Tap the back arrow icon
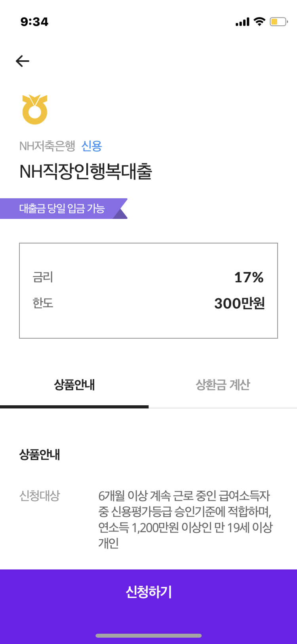Viewport: 297px width, 644px height. [23, 61]
